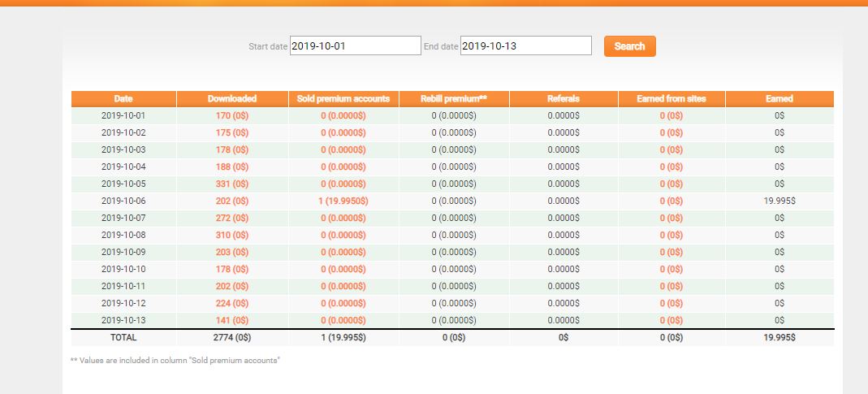Click the Start date input field

[356, 46]
